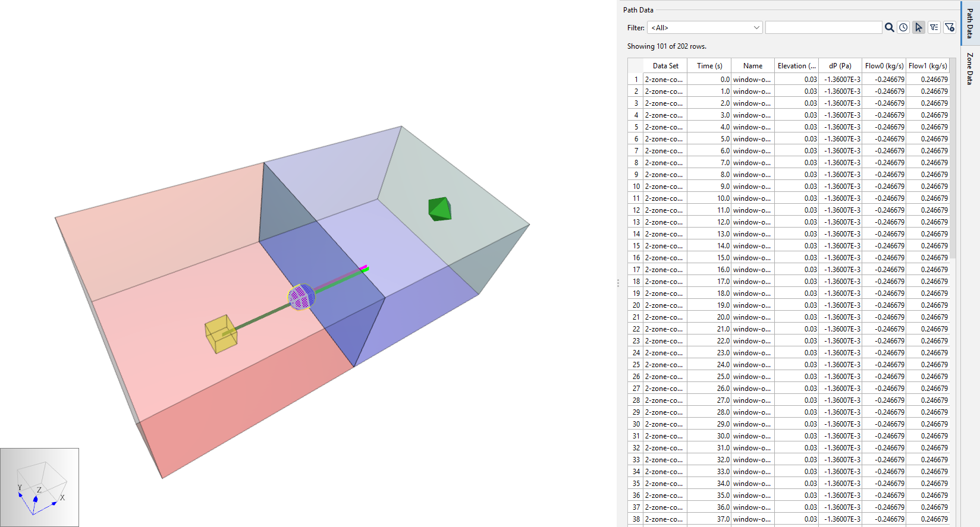Sort by the Time (s) column header
Viewport: 980px width, 527px height.
tap(709, 66)
